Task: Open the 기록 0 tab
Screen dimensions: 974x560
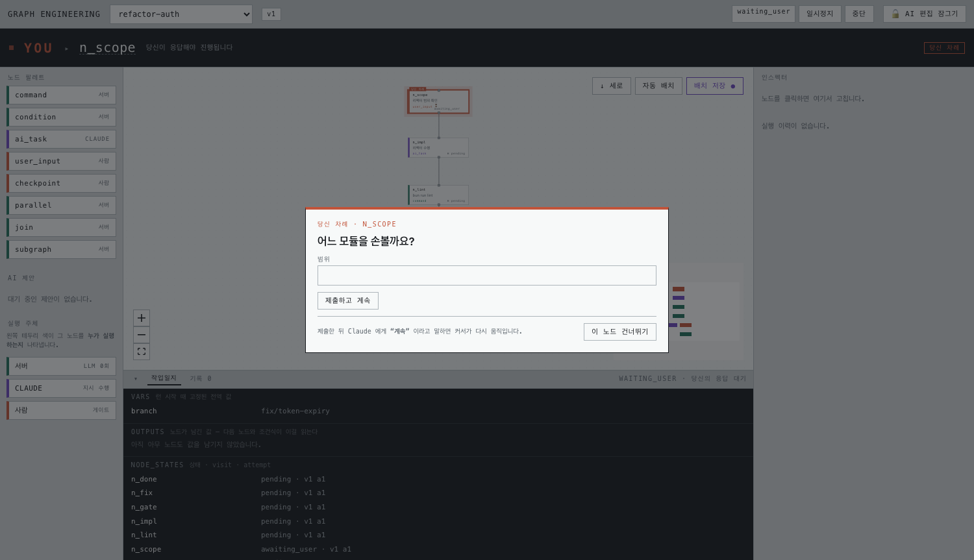Action: click(201, 378)
